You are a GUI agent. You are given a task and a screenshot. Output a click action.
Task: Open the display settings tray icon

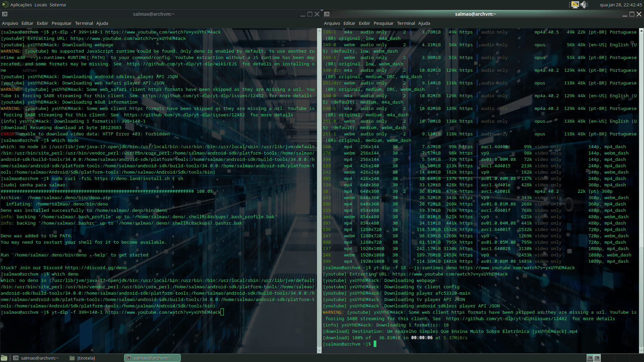pyautogui.click(x=575, y=5)
